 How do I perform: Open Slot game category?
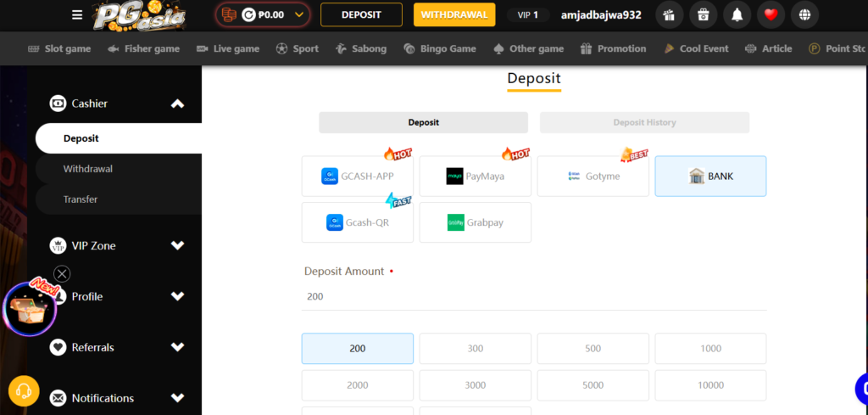click(59, 48)
